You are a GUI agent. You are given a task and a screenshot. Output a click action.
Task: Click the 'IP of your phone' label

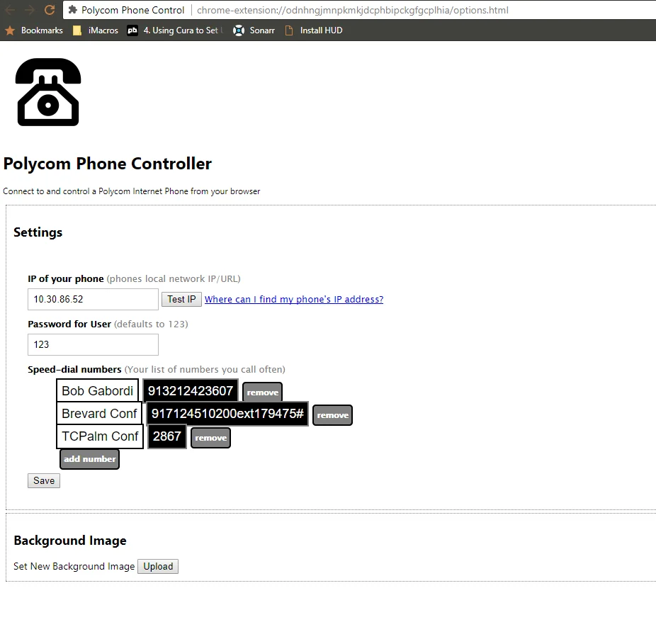point(66,278)
